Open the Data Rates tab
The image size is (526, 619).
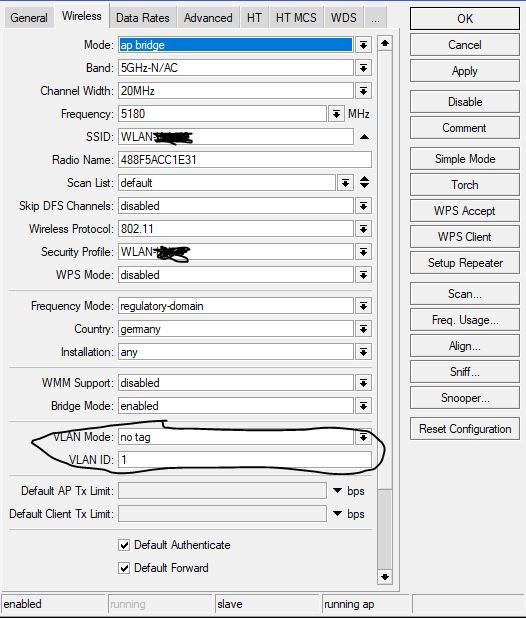[143, 18]
